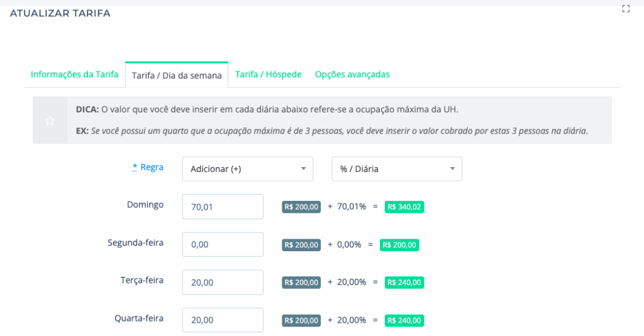Go to the Opções avançadas tab
The width and height of the screenshot is (644, 336).
(x=352, y=74)
